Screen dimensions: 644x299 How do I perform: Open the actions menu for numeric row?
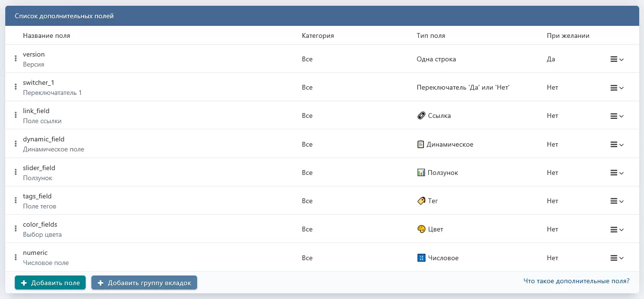click(617, 258)
